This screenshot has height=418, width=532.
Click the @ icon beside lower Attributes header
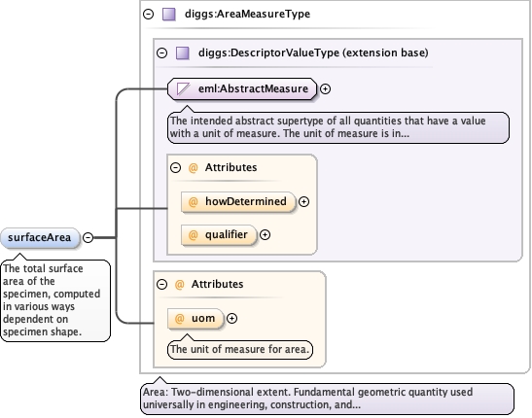tap(179, 284)
